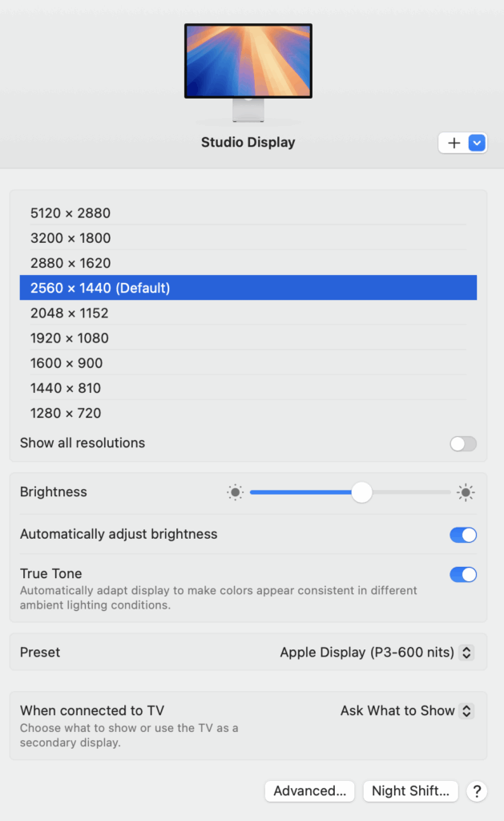Pick the 3200 × 1800 resolution row

(x=248, y=238)
